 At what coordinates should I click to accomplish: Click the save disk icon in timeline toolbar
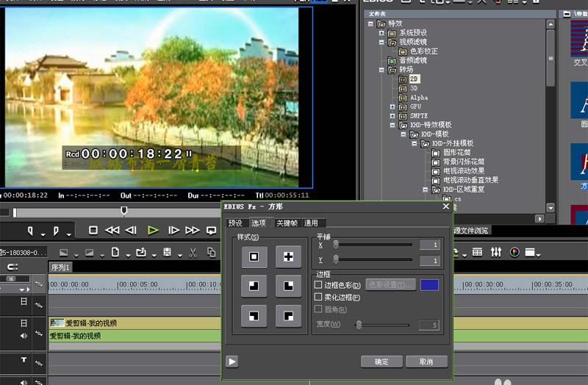[168, 252]
